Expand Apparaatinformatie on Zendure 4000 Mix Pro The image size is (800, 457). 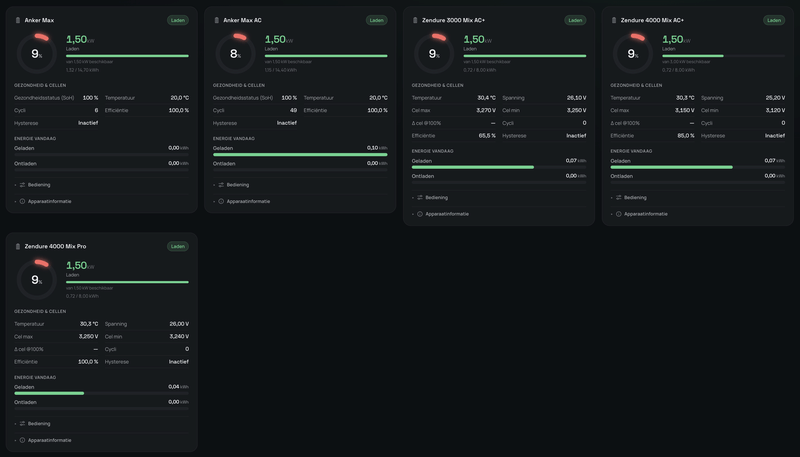point(102,440)
